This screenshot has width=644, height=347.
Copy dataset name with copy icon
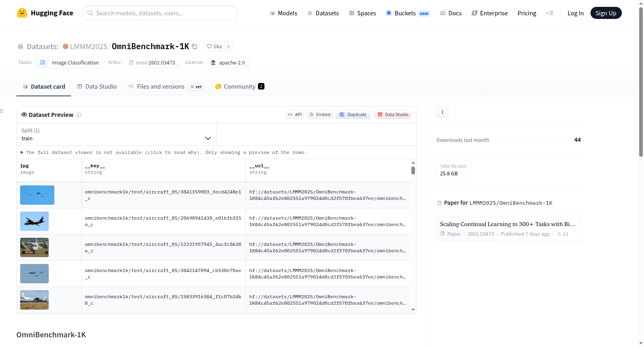click(194, 46)
